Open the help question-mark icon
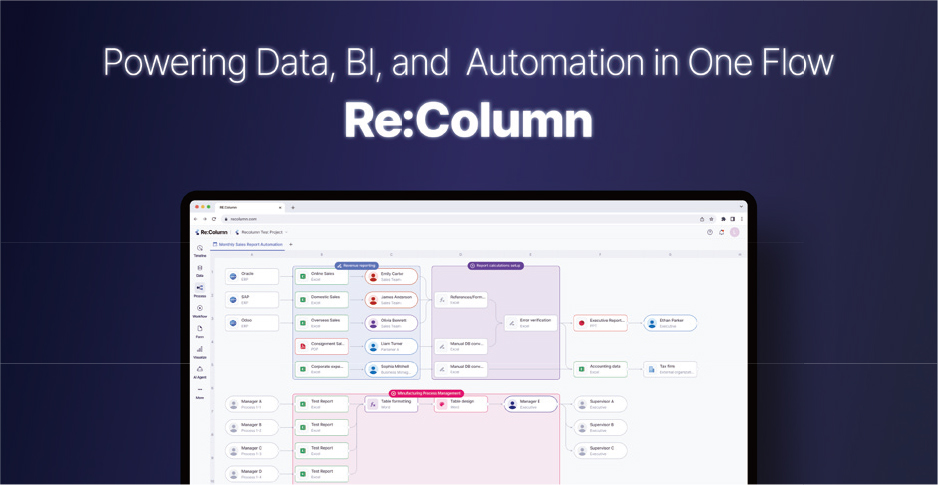Image resolution: width=938 pixels, height=485 pixels. pos(710,232)
